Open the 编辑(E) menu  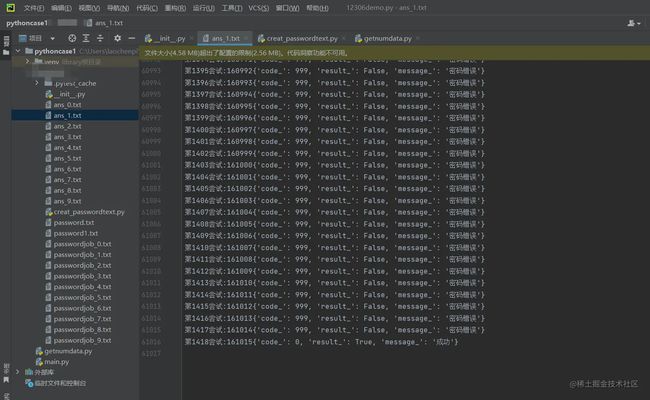[61, 8]
